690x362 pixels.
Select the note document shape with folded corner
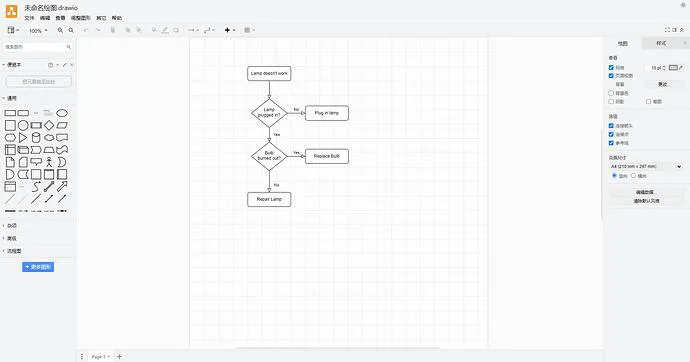coord(10,162)
